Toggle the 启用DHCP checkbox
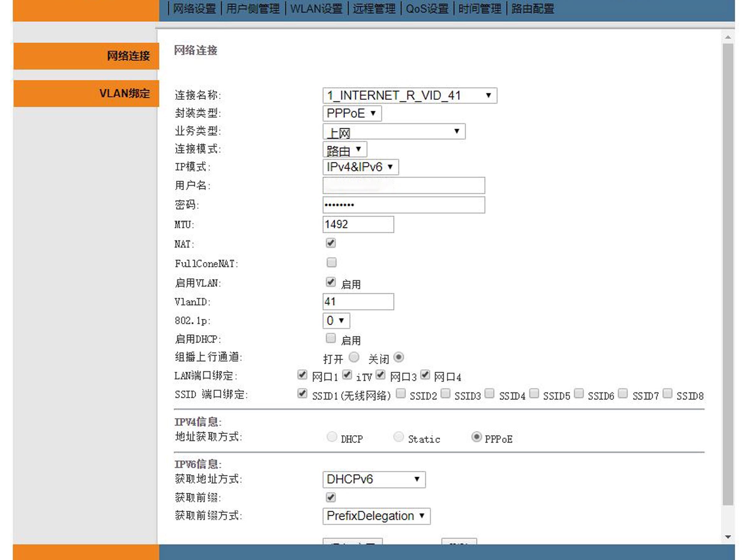The image size is (747, 560). (x=331, y=338)
